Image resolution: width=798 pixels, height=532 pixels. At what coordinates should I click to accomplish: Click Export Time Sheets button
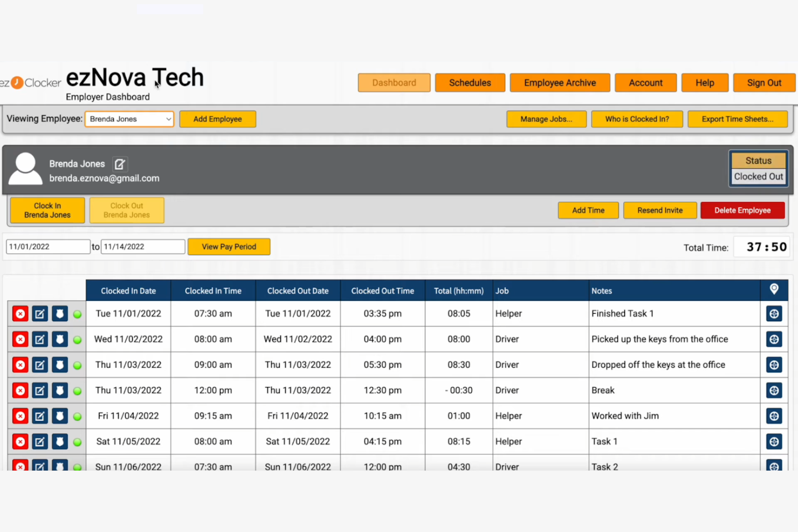tap(738, 119)
